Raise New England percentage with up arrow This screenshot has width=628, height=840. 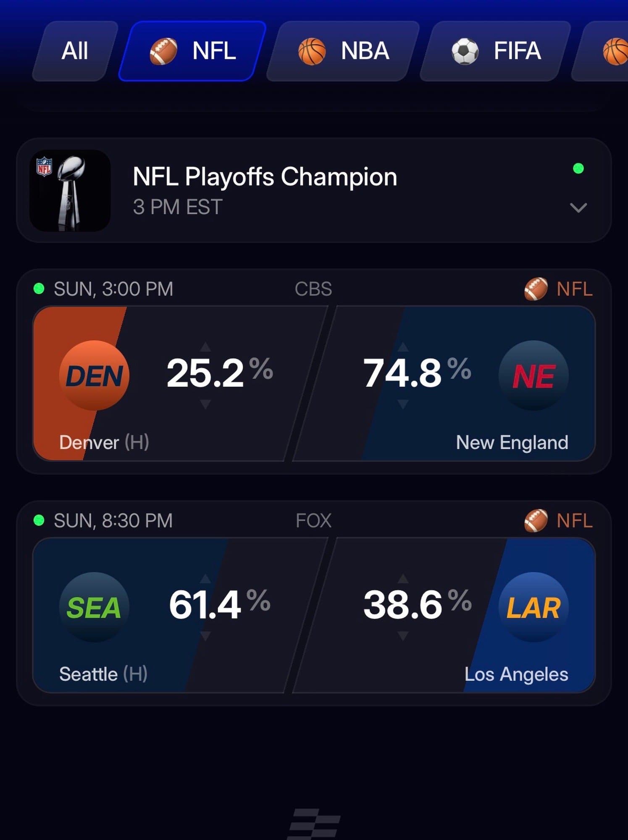(403, 347)
